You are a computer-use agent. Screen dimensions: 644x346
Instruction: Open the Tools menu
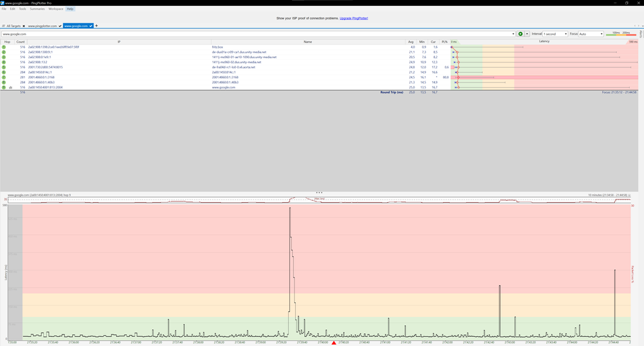[23, 8]
